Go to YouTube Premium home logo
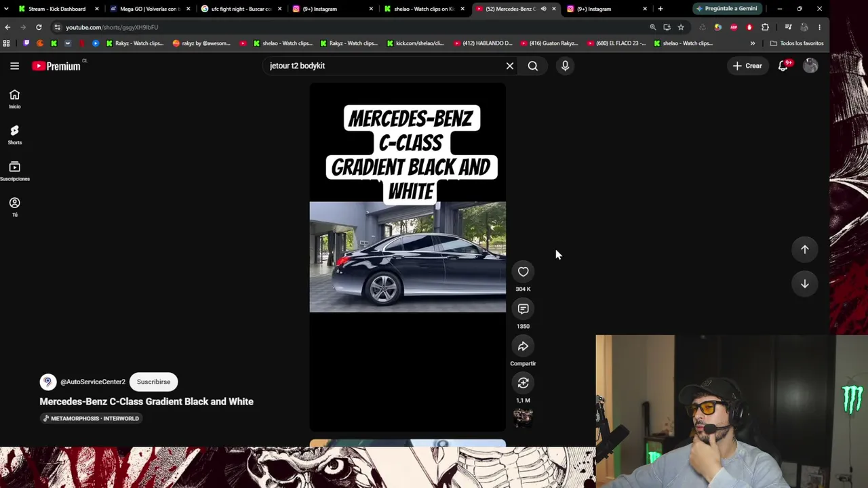 pos(56,66)
